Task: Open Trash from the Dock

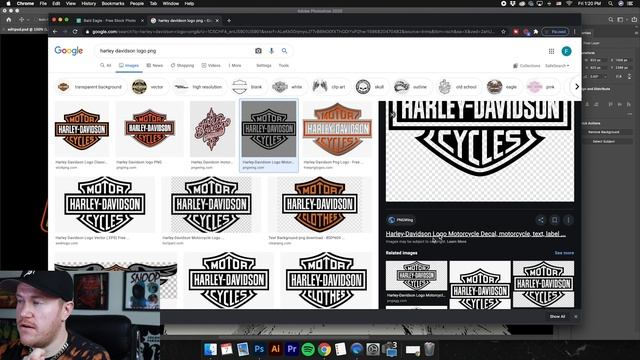Action: click(x=429, y=349)
